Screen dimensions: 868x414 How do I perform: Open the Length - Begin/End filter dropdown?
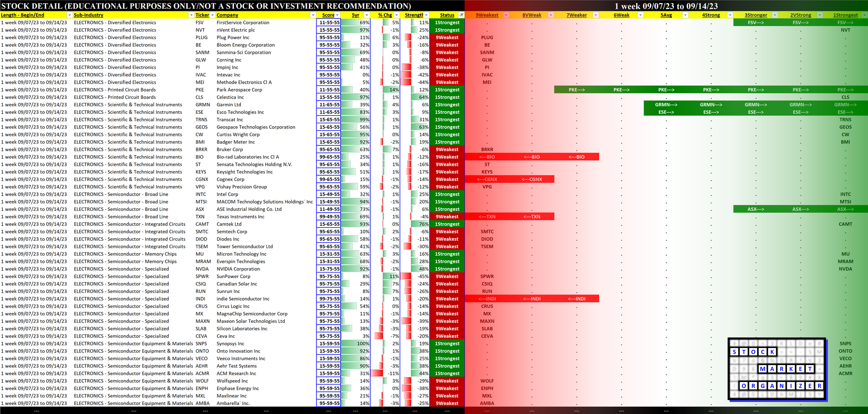[69, 15]
